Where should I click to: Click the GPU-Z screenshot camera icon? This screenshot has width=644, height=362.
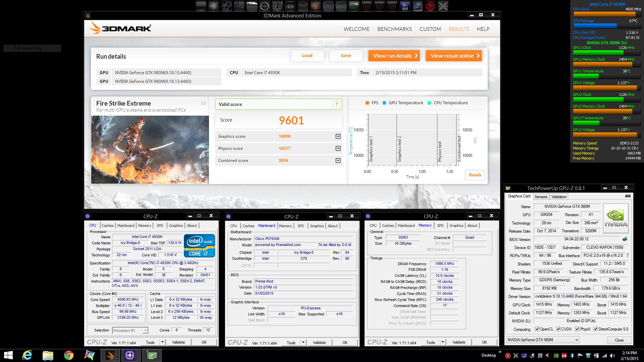tap(628, 196)
